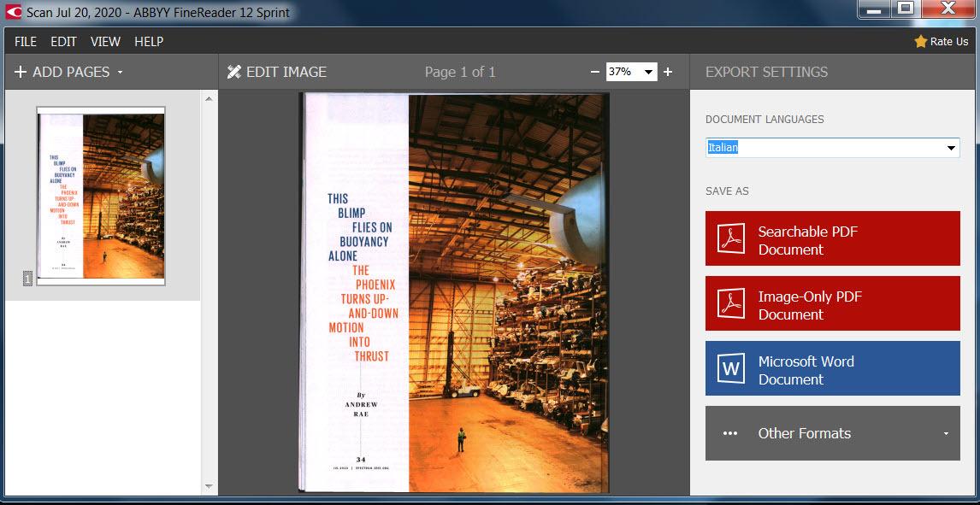Click the page number badge under the thumbnail
The height and width of the screenshot is (505, 980).
(x=27, y=279)
